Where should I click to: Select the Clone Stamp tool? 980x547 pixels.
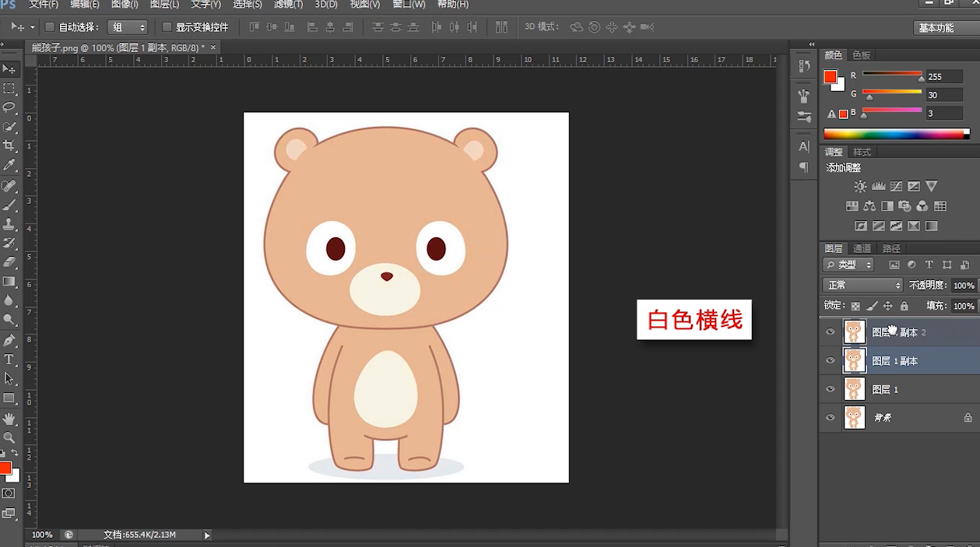coord(9,224)
